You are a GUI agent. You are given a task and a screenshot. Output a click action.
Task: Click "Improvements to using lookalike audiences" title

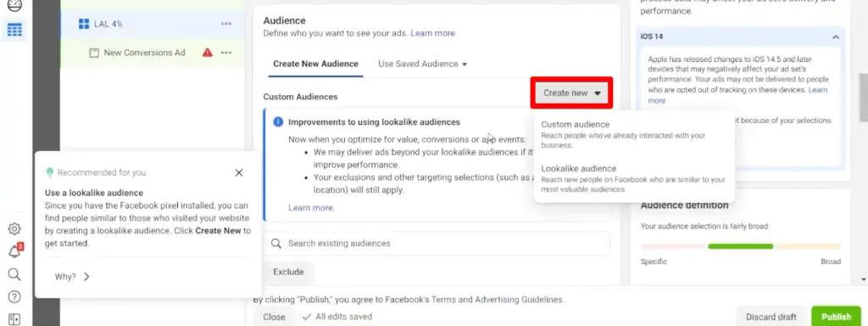click(x=374, y=122)
